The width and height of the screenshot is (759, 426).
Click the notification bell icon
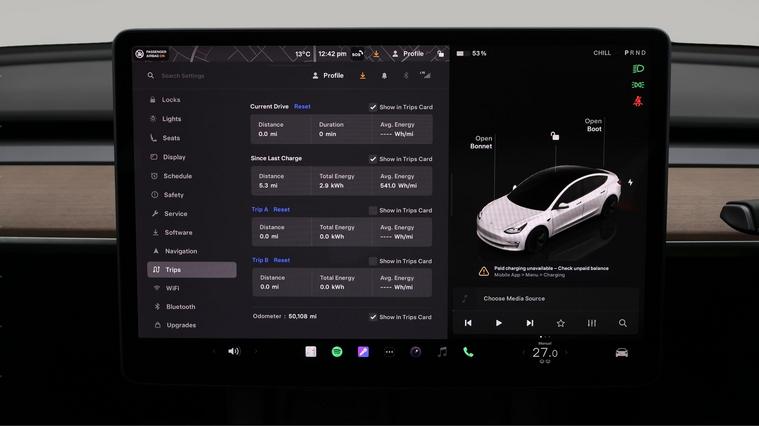point(384,75)
